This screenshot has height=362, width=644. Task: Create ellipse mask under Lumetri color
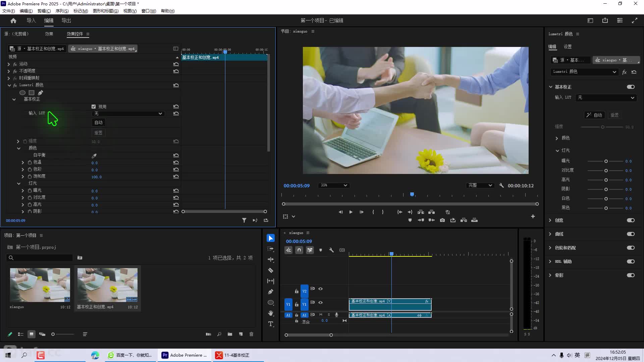[x=22, y=93]
